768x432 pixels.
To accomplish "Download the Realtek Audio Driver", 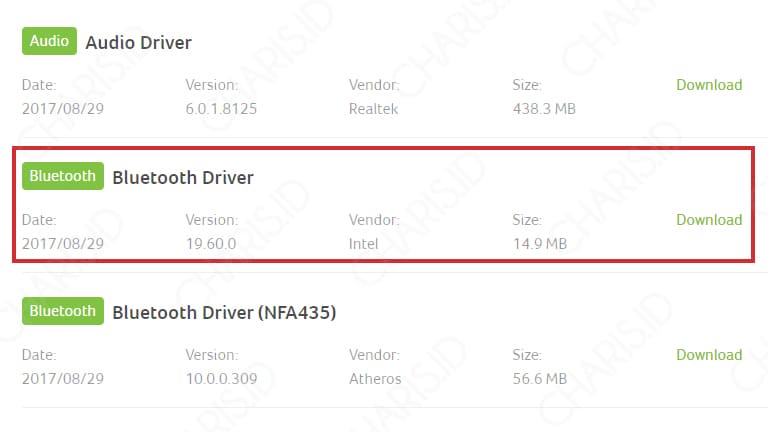I will (709, 85).
